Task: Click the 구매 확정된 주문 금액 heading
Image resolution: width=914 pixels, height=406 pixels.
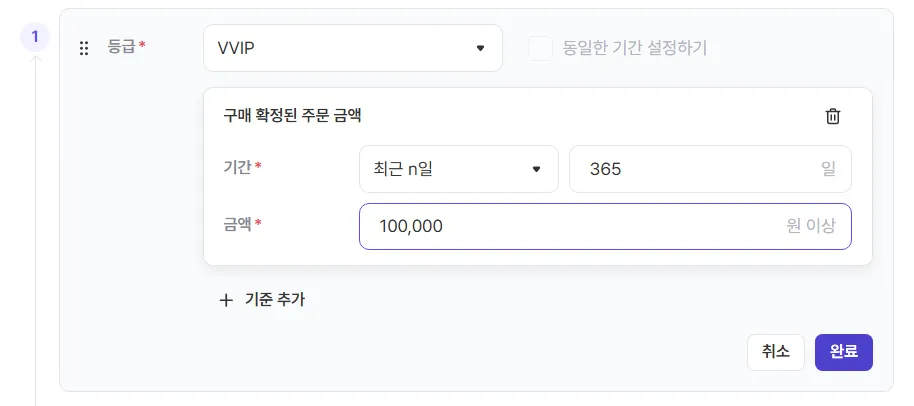Action: (x=292, y=115)
